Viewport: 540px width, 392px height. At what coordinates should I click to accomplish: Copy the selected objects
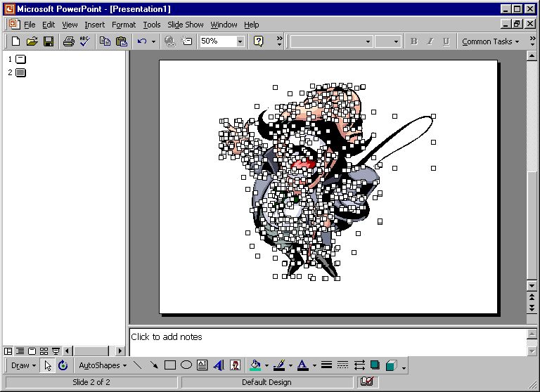(x=105, y=41)
